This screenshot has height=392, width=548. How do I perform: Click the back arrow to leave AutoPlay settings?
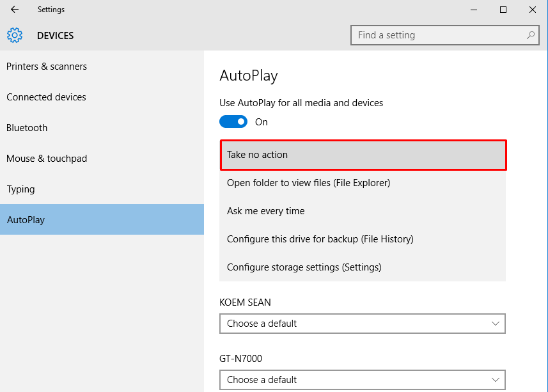click(x=14, y=10)
